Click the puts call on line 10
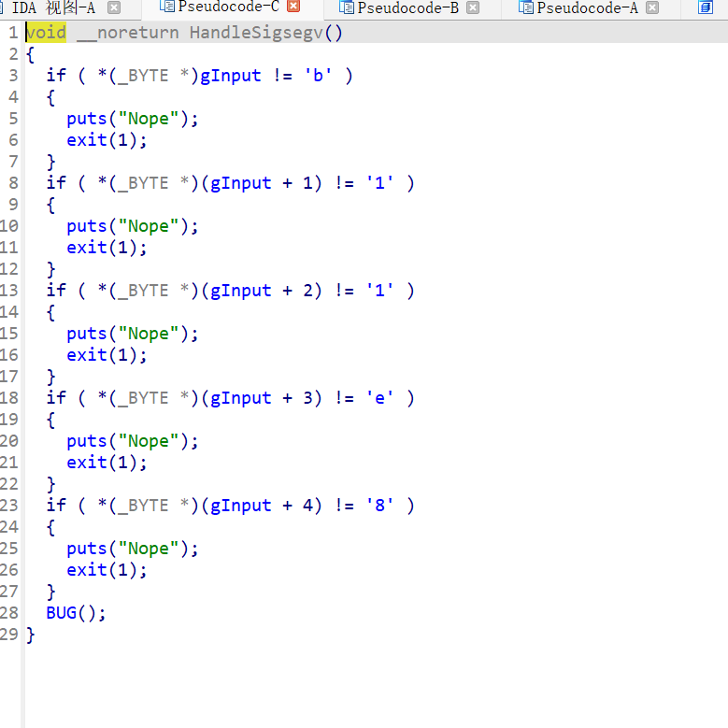The image size is (728, 728). click(x=87, y=226)
